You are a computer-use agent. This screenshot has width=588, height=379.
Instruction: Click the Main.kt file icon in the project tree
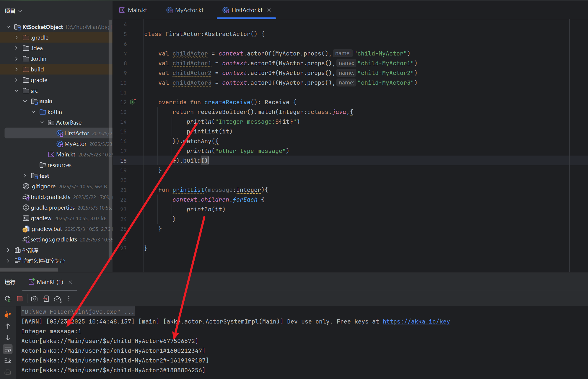click(x=51, y=154)
